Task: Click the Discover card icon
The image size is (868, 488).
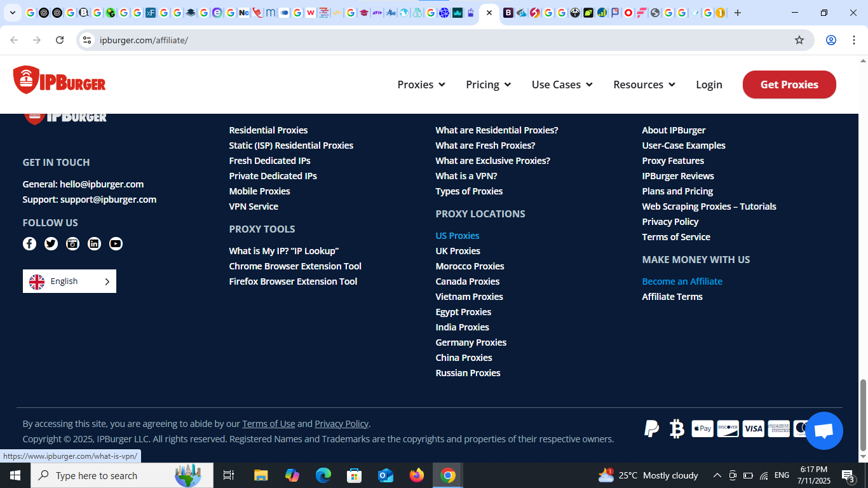Action: click(728, 429)
